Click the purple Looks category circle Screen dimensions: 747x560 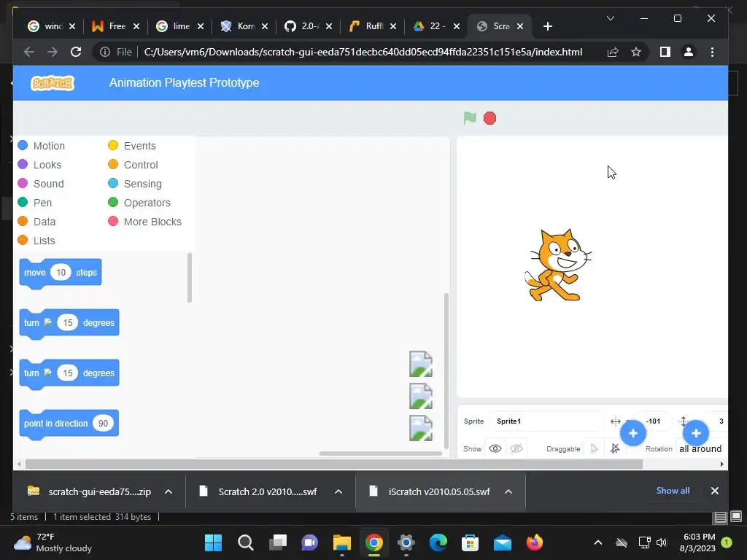click(x=23, y=164)
